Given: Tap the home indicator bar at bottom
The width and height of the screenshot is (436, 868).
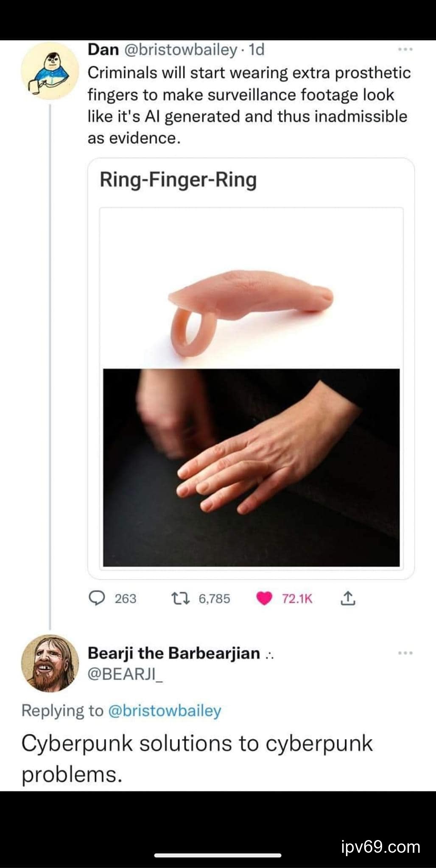Looking at the screenshot, I should pos(218,855).
